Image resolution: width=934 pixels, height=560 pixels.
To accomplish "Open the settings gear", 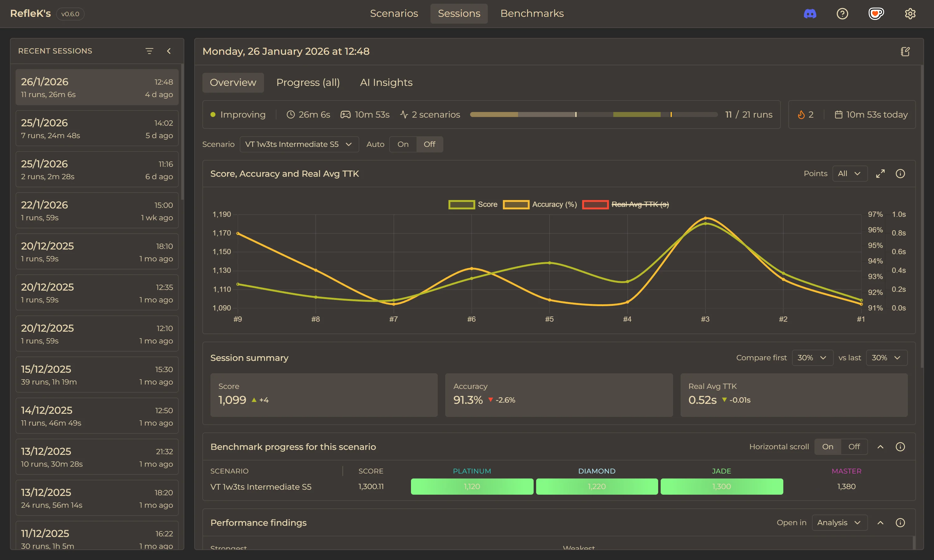I will tap(911, 14).
